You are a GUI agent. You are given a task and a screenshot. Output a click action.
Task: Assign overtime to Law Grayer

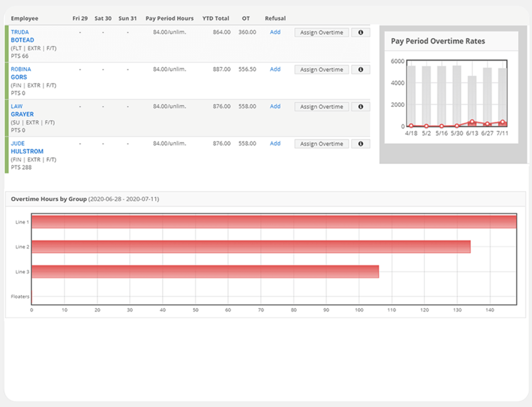pos(321,106)
